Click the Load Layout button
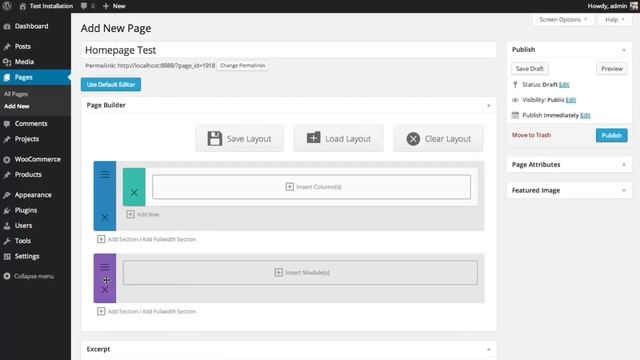The width and height of the screenshot is (640, 360). pyautogui.click(x=338, y=139)
